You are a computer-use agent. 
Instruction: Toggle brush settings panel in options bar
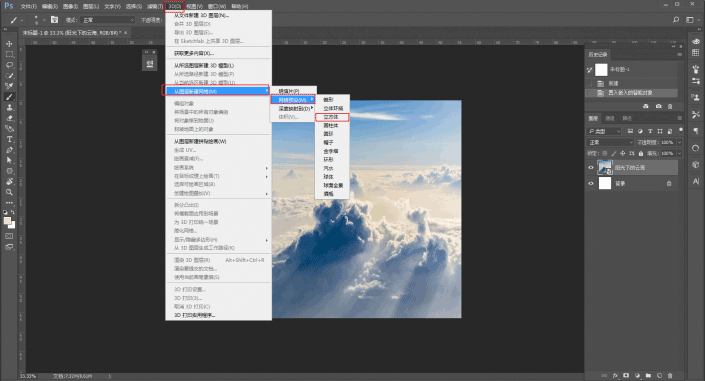[x=54, y=20]
